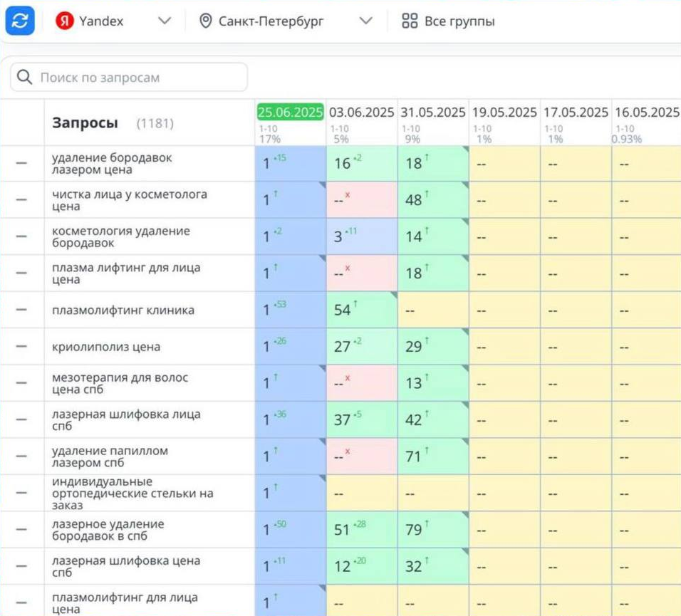Click dash icon beside криолиполиз цена row

[21, 346]
